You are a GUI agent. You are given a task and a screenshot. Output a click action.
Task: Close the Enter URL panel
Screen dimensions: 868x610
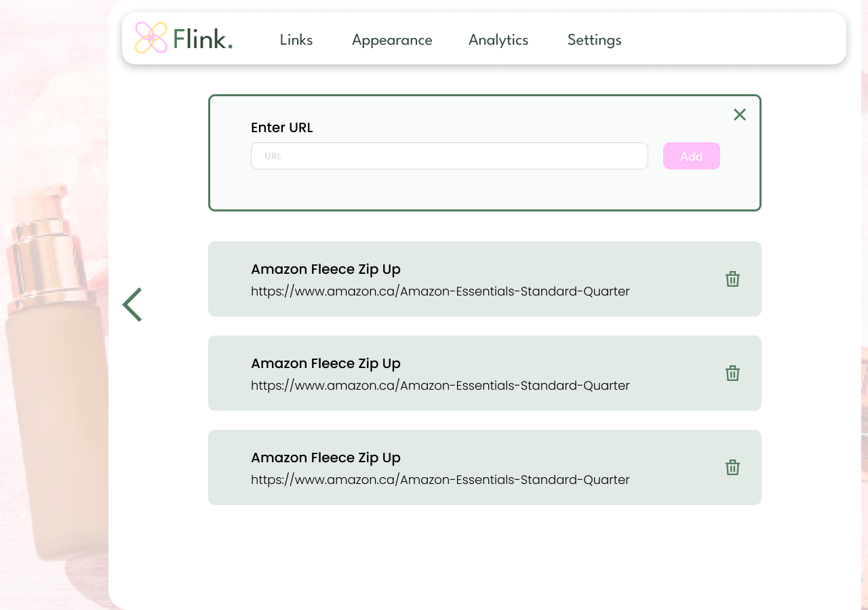740,115
